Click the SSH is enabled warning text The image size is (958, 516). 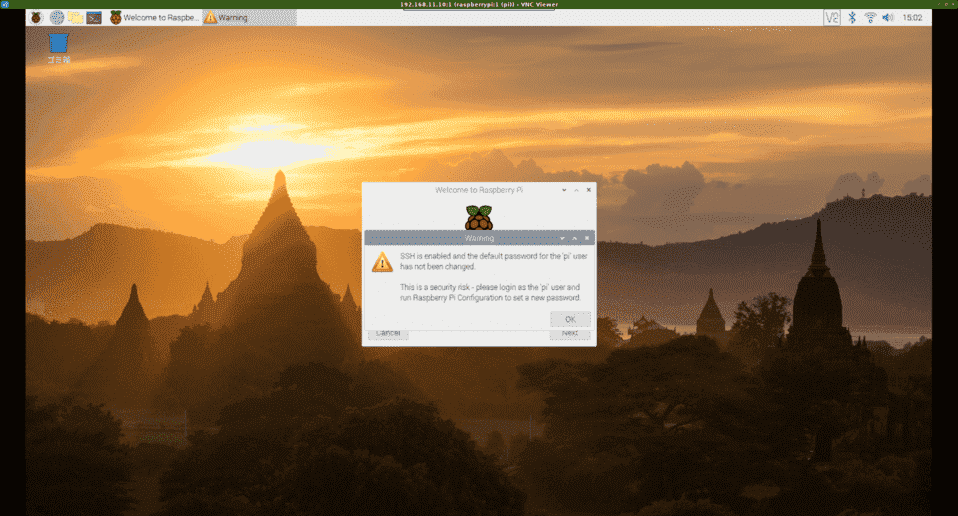tap(493, 261)
